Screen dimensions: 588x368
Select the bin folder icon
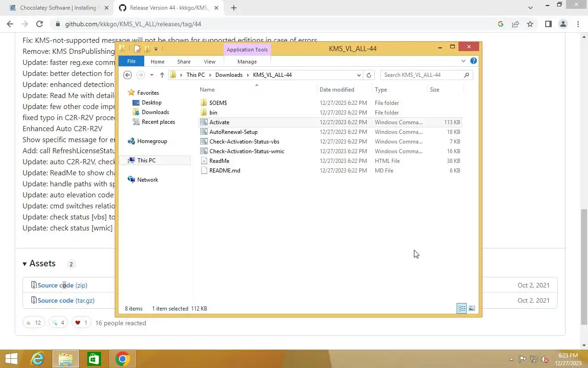click(204, 113)
